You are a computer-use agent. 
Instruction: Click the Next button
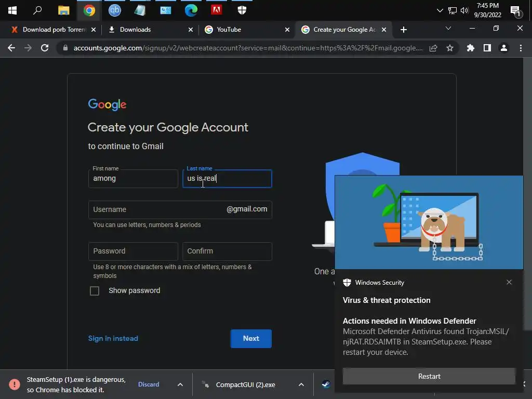251,338
